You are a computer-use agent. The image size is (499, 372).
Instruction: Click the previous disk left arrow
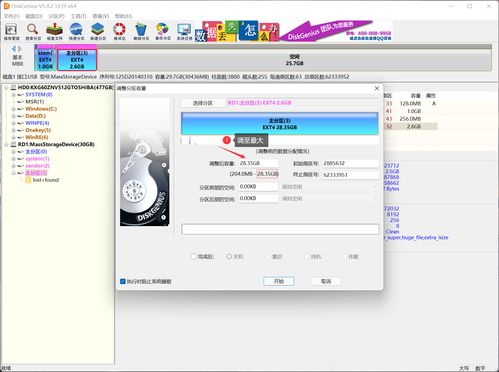pos(14,49)
